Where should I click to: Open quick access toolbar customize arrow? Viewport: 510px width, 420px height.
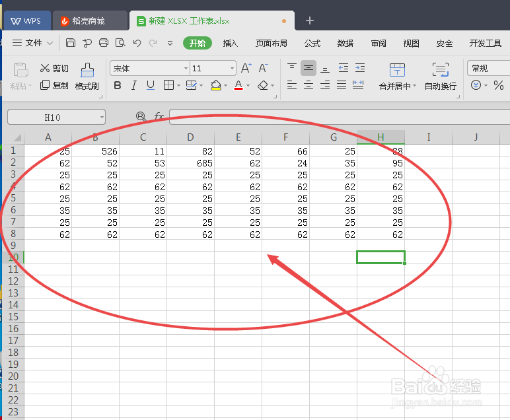[170, 43]
